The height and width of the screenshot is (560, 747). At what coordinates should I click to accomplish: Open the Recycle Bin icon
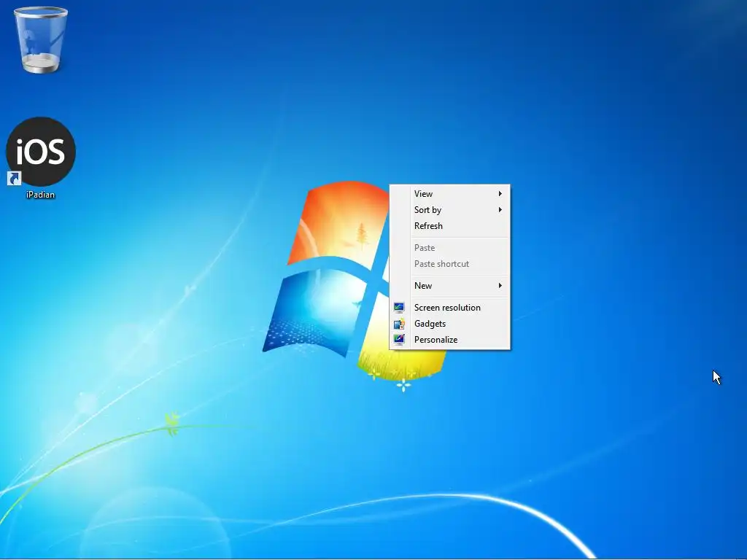point(41,40)
